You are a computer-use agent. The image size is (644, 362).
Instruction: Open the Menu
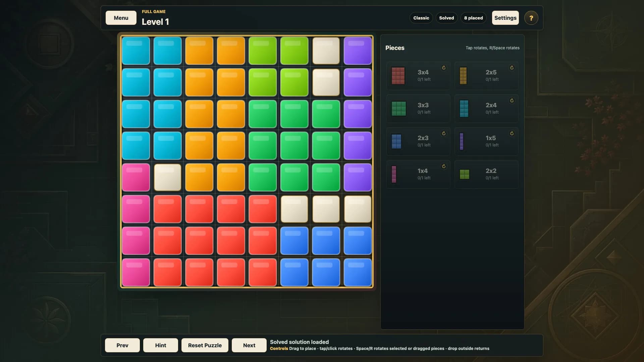(x=121, y=18)
